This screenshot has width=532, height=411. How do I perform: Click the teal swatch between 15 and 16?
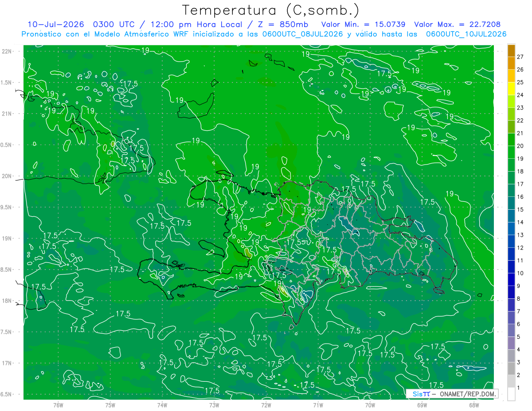tap(512, 203)
